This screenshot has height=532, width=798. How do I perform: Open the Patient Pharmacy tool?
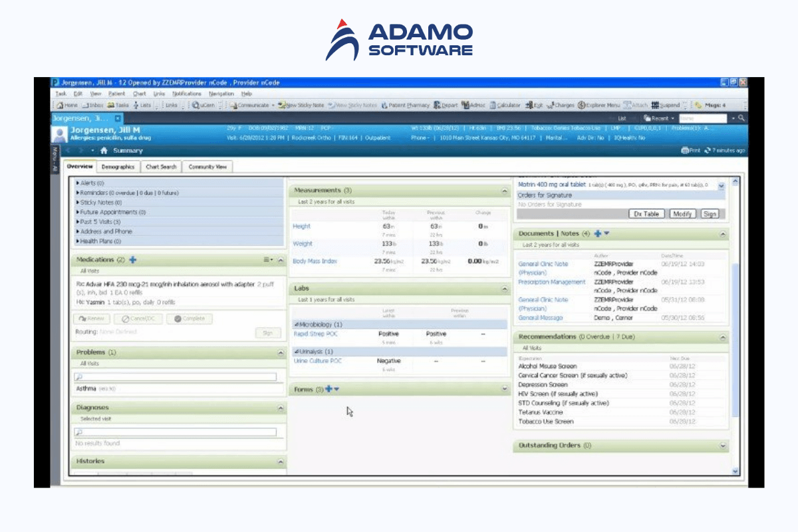406,105
